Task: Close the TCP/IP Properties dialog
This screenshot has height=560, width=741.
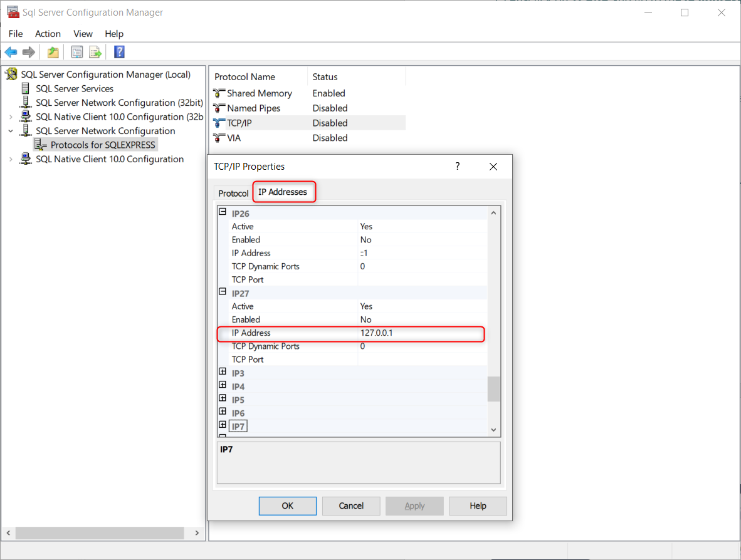Action: point(493,167)
